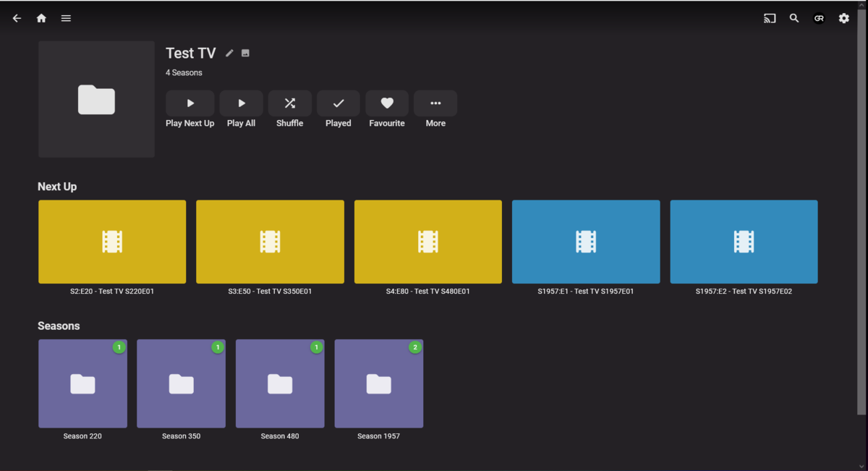Screen dimensions: 868x471
Task: Open the Cast to device icon
Action: (769, 18)
